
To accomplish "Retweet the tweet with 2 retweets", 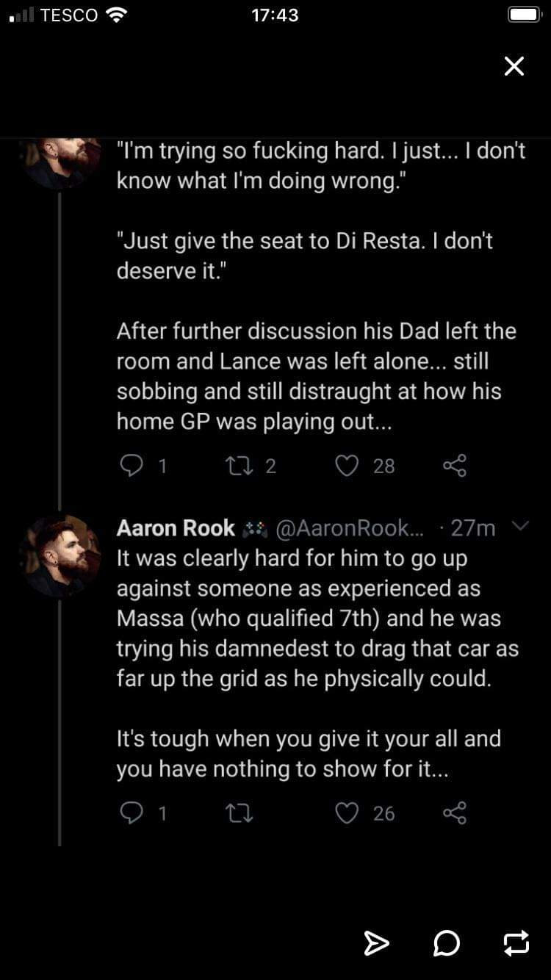I will 237,466.
